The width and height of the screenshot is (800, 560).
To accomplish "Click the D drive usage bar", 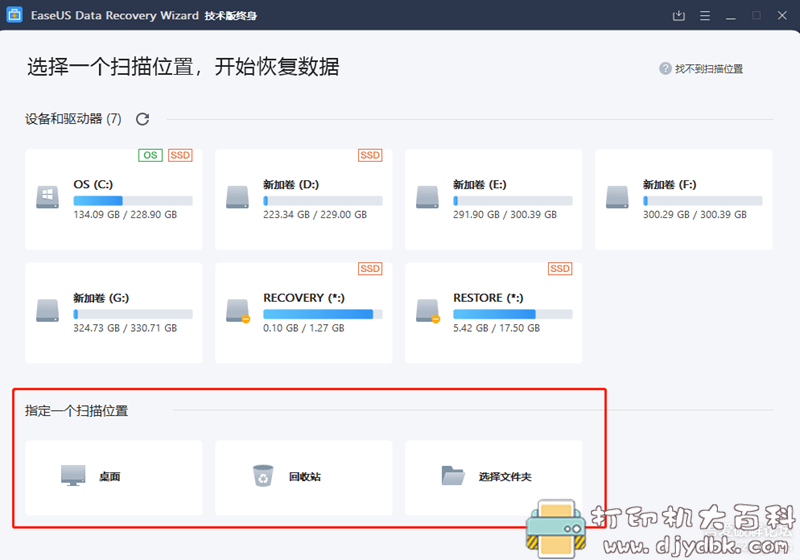I will (323, 200).
